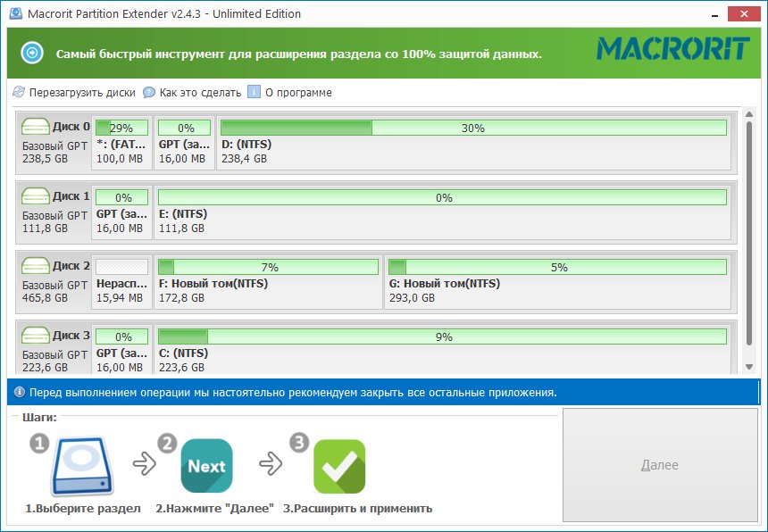Click the vertical scrollbar thumb of disk list
This screenshot has height=532, width=768.
pos(749,234)
